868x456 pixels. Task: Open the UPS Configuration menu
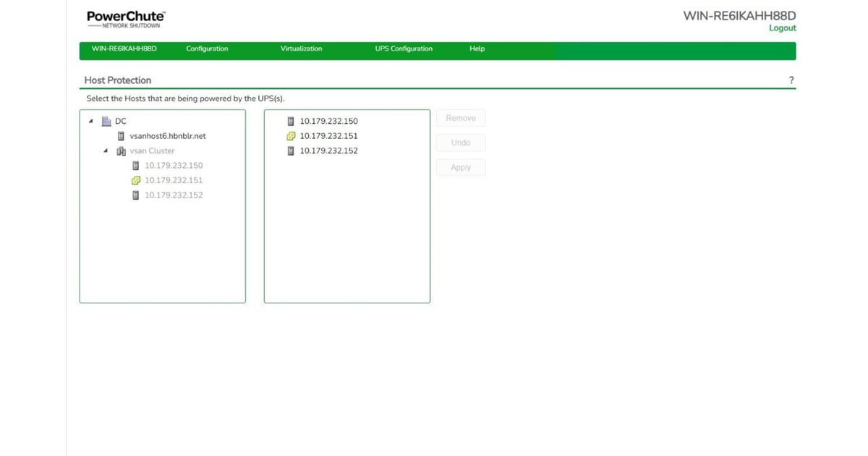pos(404,49)
